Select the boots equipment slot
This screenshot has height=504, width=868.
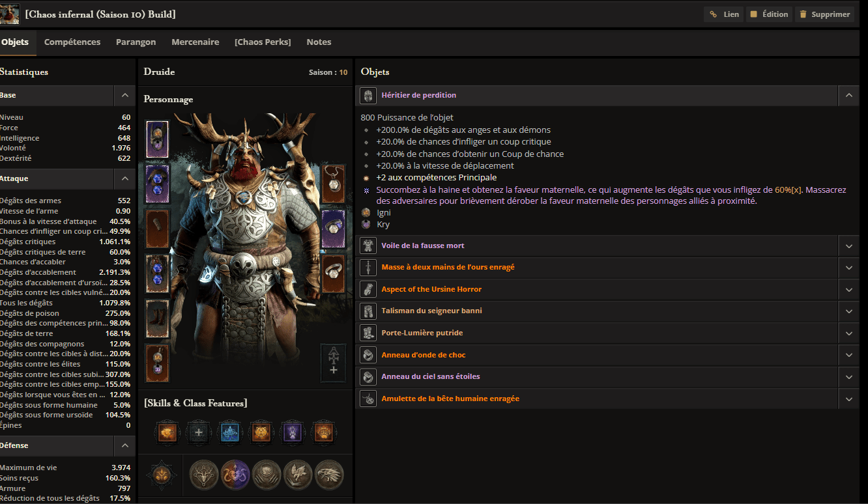pos(157,318)
